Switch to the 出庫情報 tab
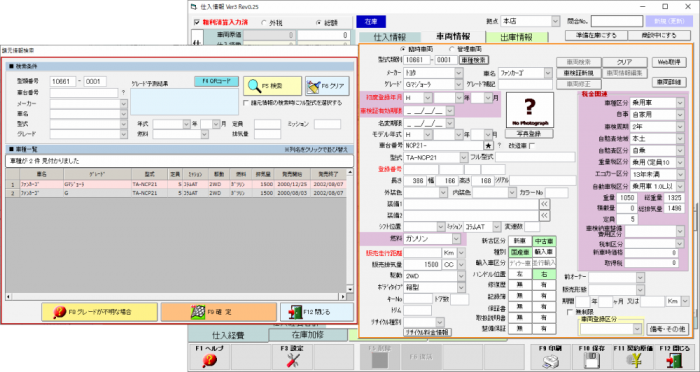Viewport: 700px width, 372px height. pos(517,38)
